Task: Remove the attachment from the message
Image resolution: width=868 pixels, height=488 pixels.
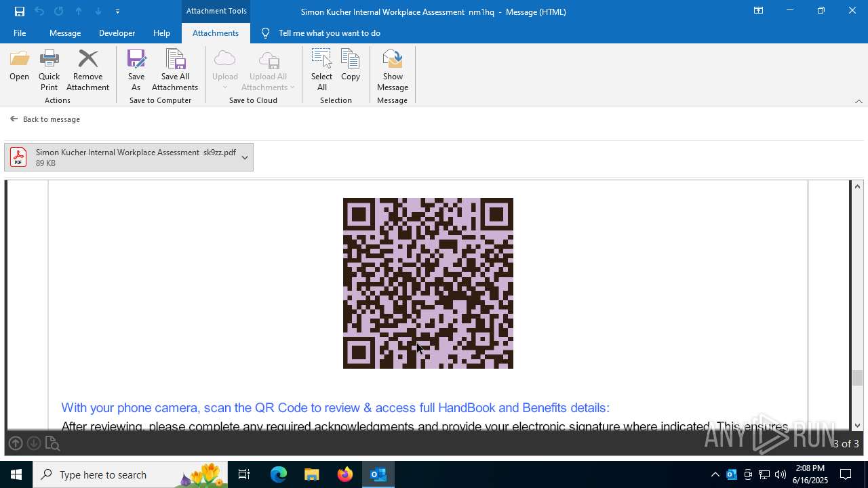Action: [x=87, y=70]
